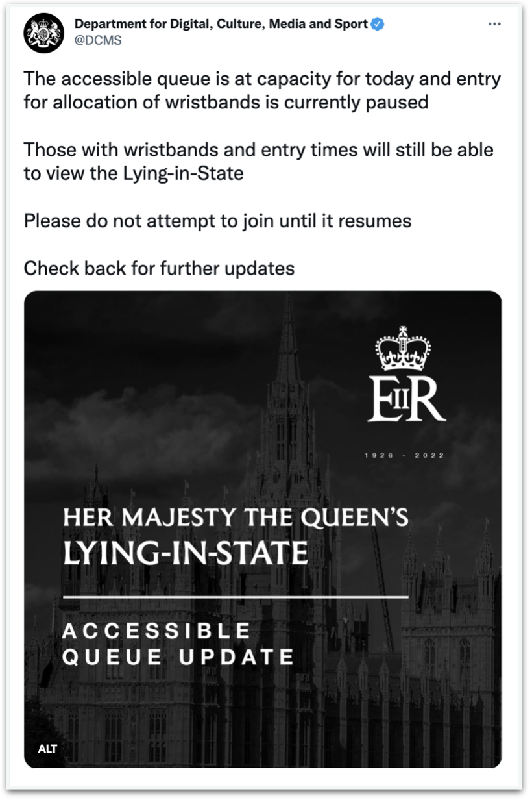
Task: Click the 'HER MAJESTY THE QUEEN'S' heading
Action: click(235, 518)
